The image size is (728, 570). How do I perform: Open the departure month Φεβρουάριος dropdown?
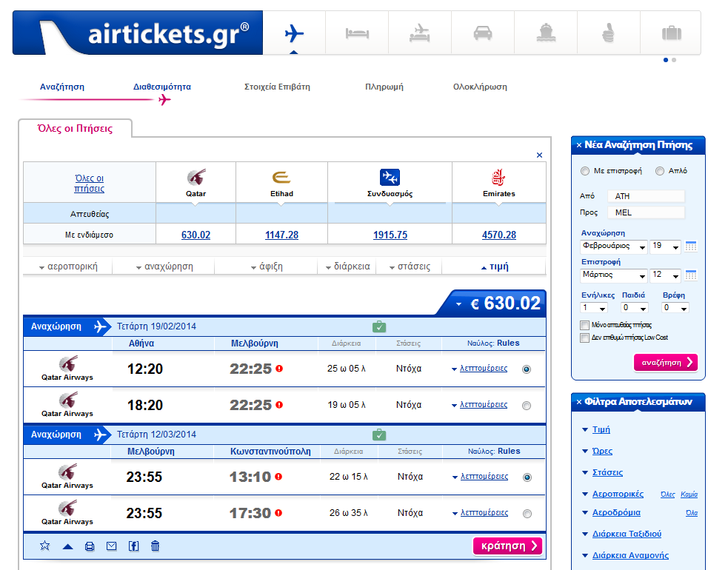614,247
